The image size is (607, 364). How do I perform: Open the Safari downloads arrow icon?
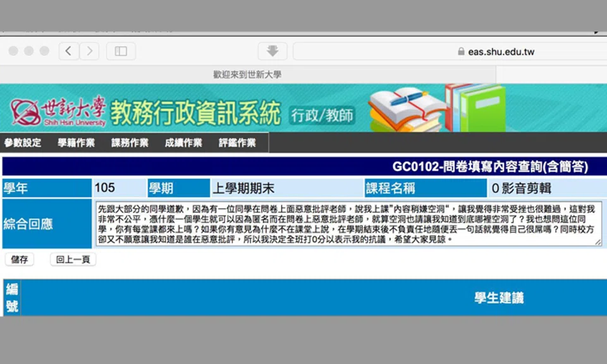(x=273, y=51)
